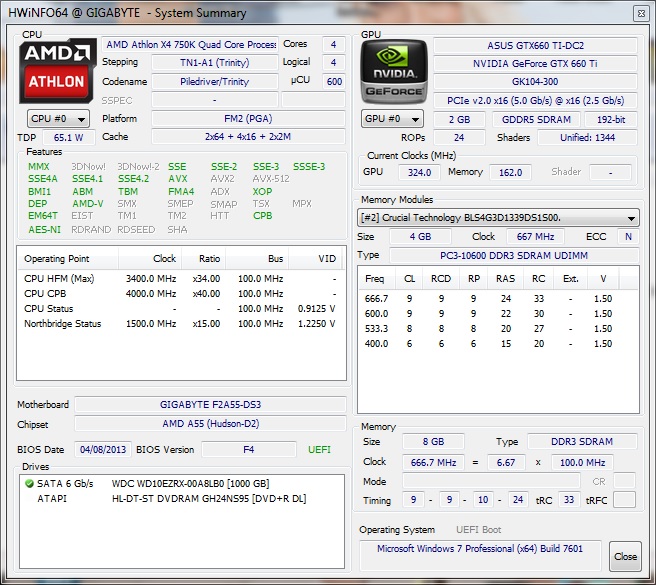656x585 pixels.
Task: Click the Freq column header in memory table
Action: pyautogui.click(x=377, y=279)
